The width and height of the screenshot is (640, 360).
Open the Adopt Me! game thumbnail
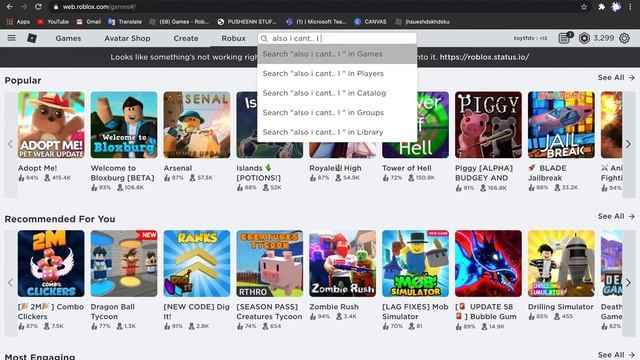pyautogui.click(x=51, y=125)
